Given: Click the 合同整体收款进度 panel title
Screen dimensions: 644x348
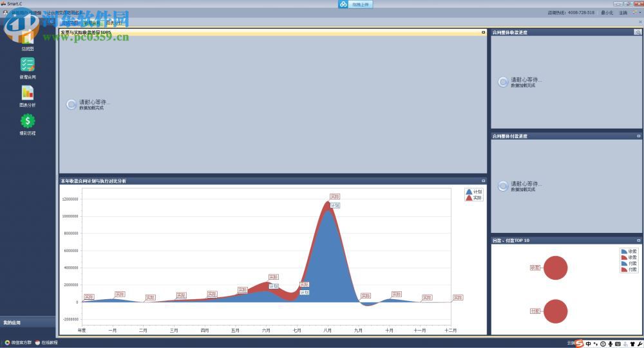Looking at the screenshot, I should point(509,32).
